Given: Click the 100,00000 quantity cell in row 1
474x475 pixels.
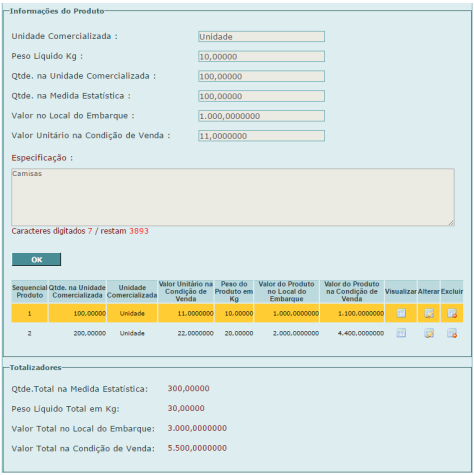Looking at the screenshot, I should (x=77, y=313).
